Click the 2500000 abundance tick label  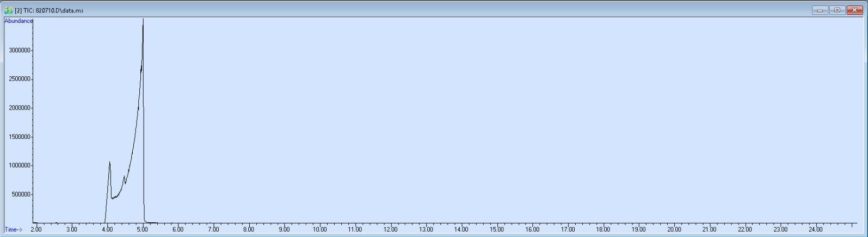20,80
